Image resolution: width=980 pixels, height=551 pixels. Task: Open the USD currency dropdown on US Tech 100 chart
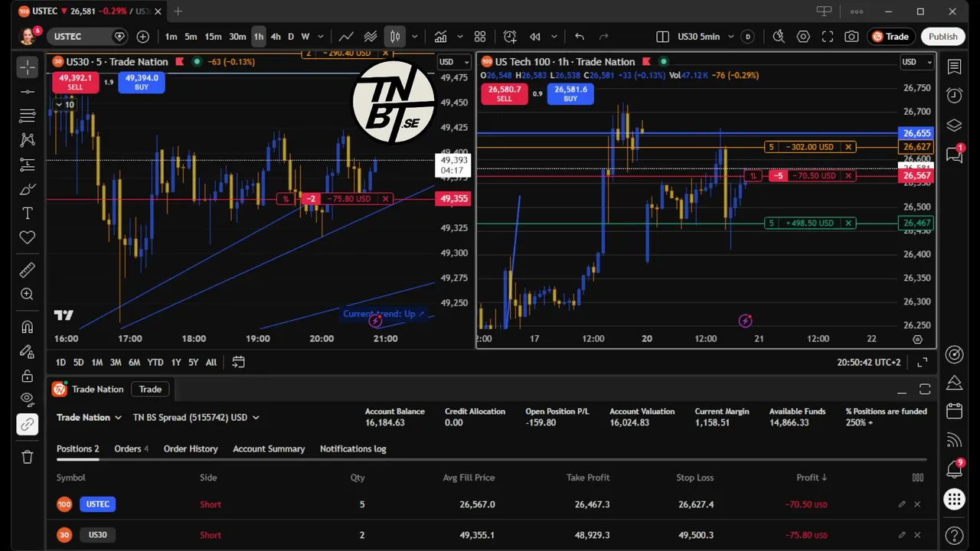917,62
